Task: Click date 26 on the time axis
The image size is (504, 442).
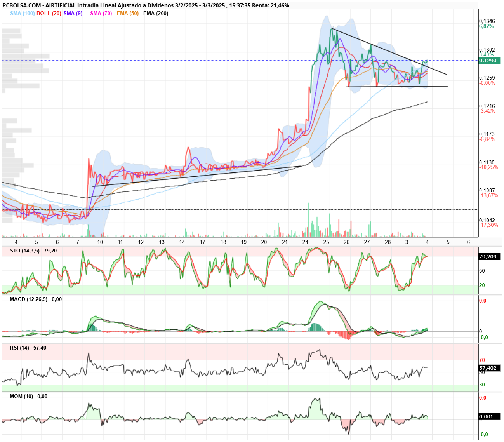Action: [346, 242]
